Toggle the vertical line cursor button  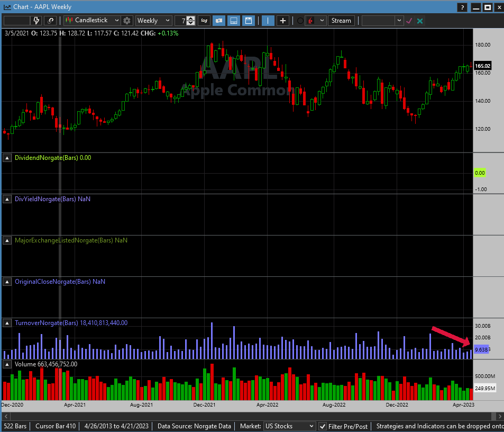pos(268,21)
